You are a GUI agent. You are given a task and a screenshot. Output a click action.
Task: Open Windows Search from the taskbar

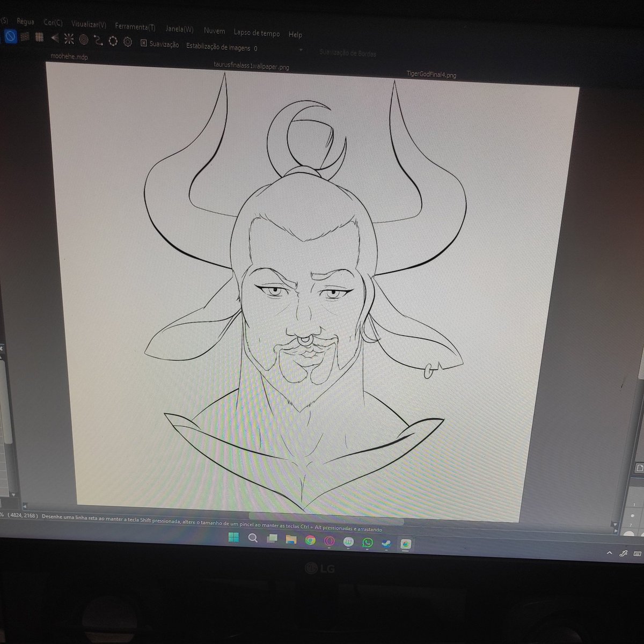(253, 538)
